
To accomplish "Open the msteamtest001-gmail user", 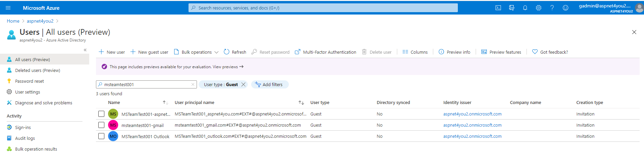I will click(x=142, y=125).
